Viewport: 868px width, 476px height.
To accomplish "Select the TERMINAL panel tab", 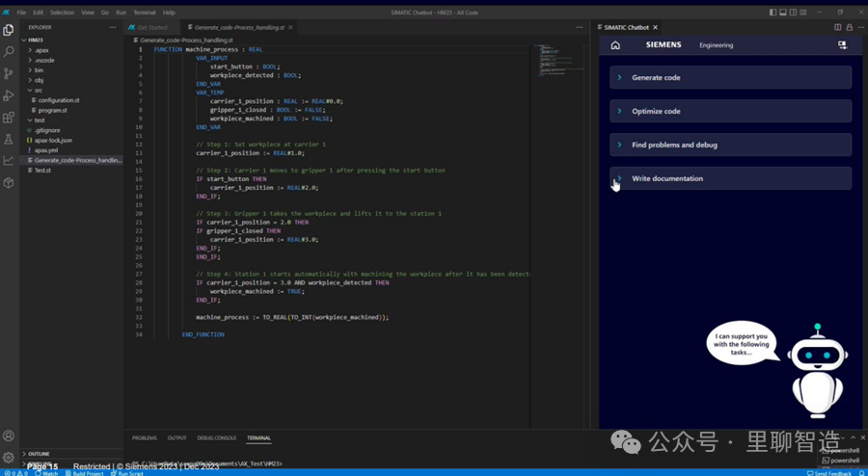I will tap(258, 437).
